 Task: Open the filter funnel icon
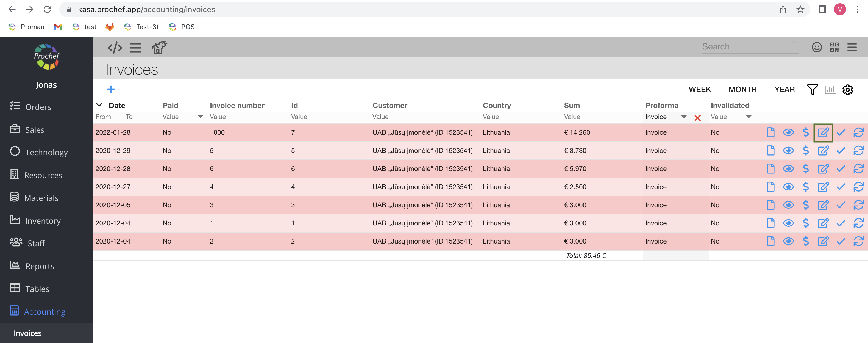click(x=812, y=90)
